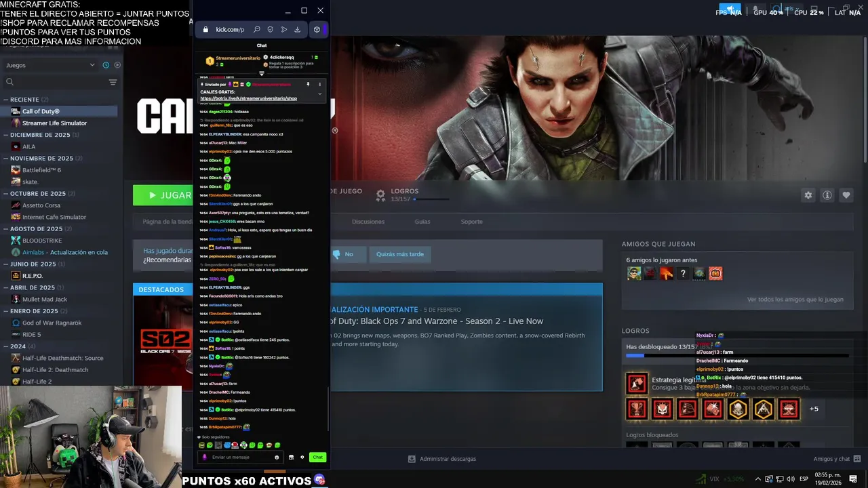
Task: Open Amigos y chat button
Action: (x=837, y=459)
